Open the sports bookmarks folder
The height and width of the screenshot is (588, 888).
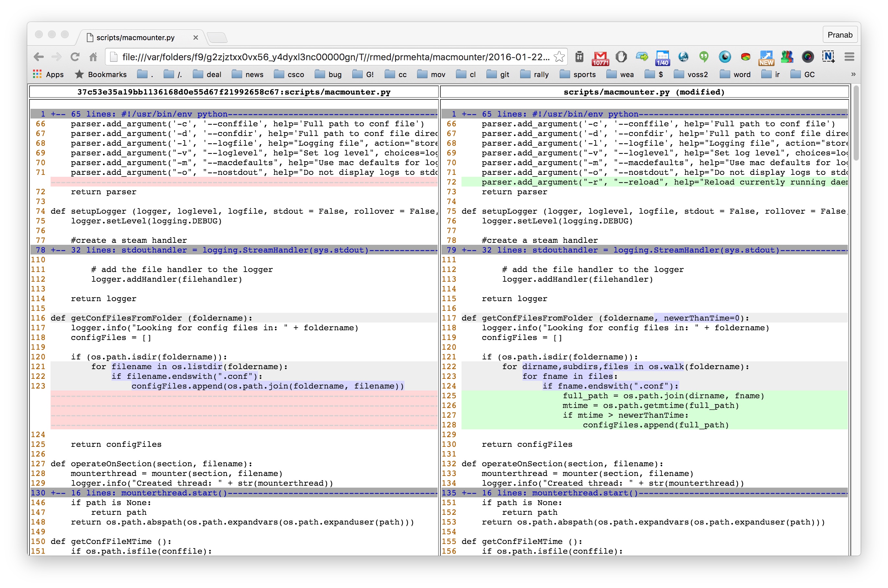click(x=578, y=74)
